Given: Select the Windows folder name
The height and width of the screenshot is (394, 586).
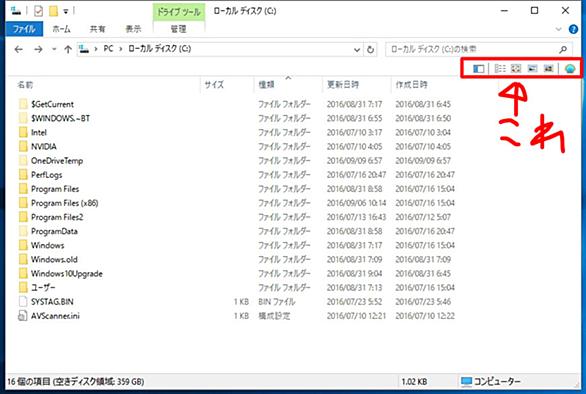Looking at the screenshot, I should [x=47, y=246].
